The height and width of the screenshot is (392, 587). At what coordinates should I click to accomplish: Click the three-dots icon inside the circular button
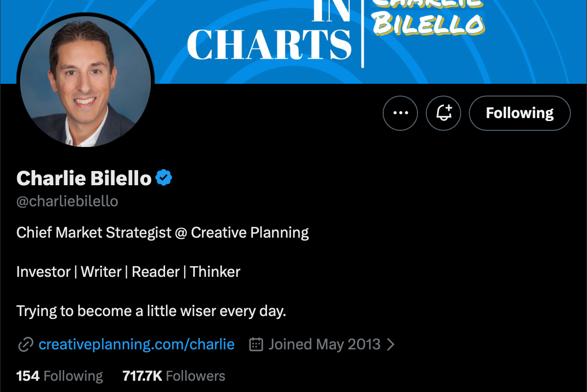click(x=400, y=113)
